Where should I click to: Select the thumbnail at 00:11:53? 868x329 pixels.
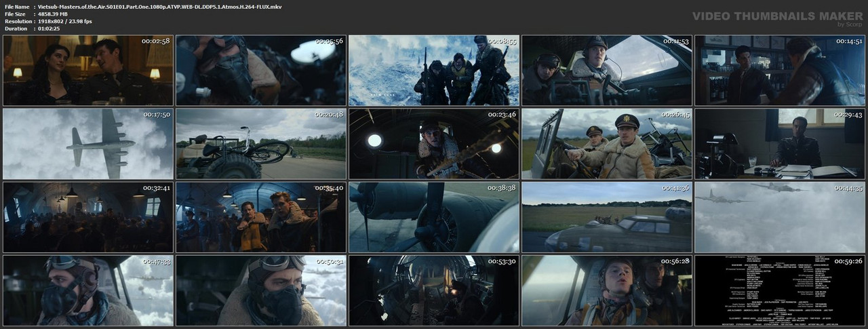tap(607, 71)
